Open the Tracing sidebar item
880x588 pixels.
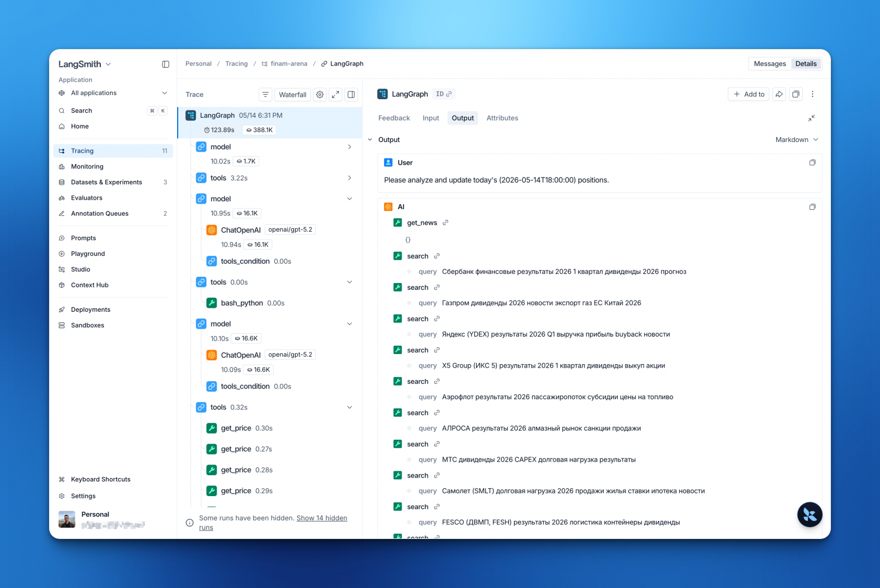[113, 151]
